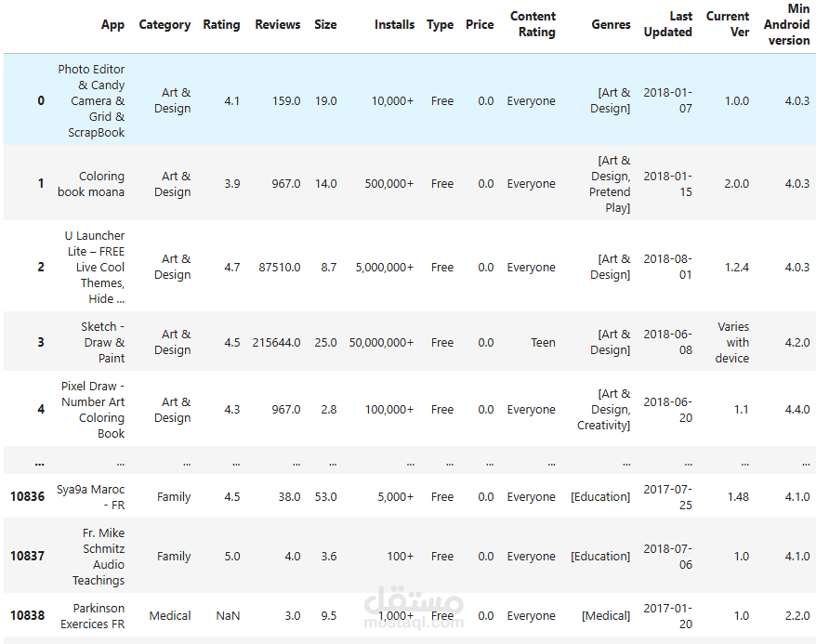The width and height of the screenshot is (829, 644).
Task: Click the Content Rating column header
Action: pos(533,24)
